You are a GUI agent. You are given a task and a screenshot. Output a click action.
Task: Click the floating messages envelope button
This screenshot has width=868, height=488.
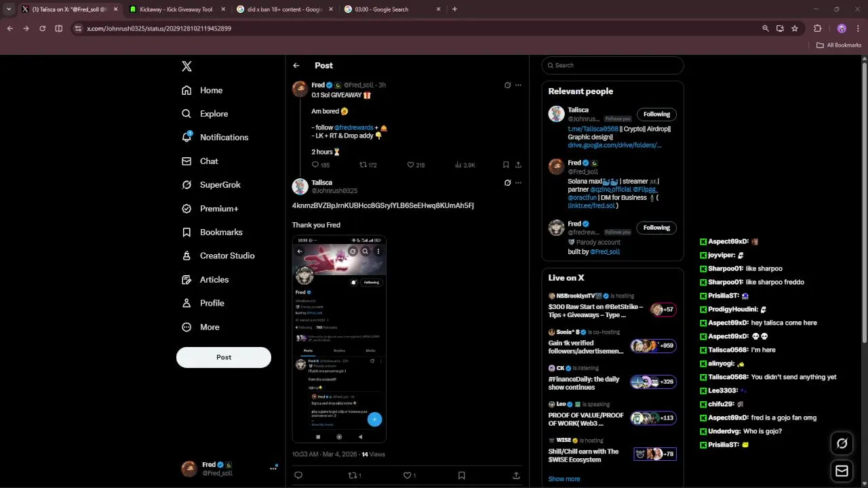pos(842,471)
